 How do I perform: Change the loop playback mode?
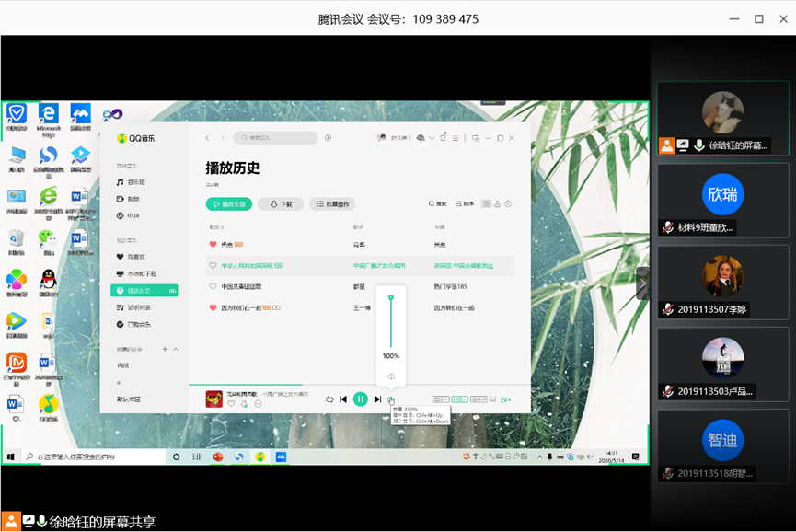point(329,399)
